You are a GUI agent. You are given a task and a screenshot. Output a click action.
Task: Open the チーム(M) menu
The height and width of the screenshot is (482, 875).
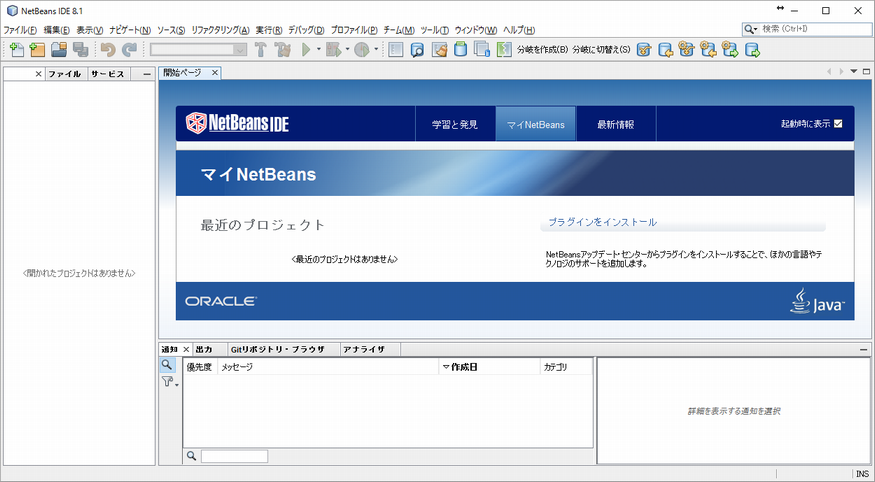(399, 30)
